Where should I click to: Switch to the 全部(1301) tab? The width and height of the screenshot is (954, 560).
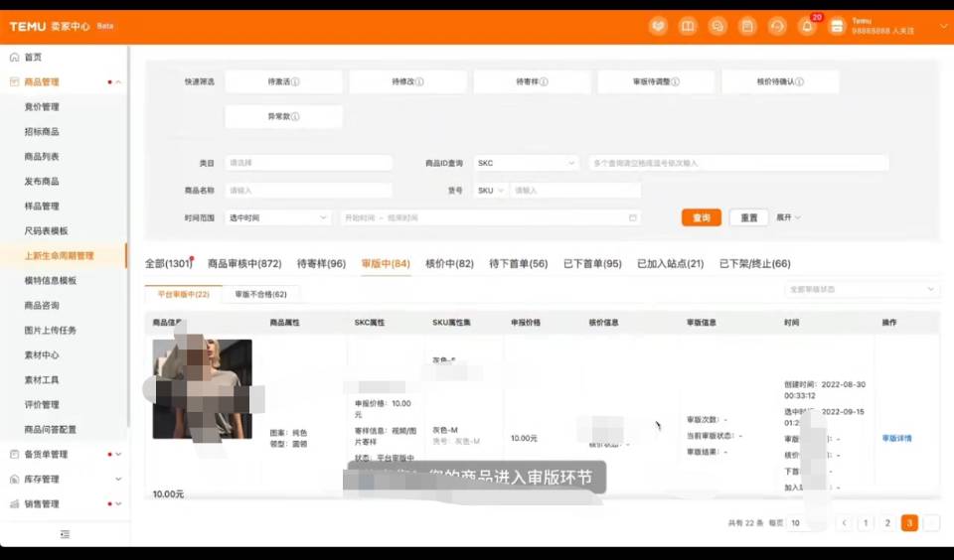tap(169, 264)
